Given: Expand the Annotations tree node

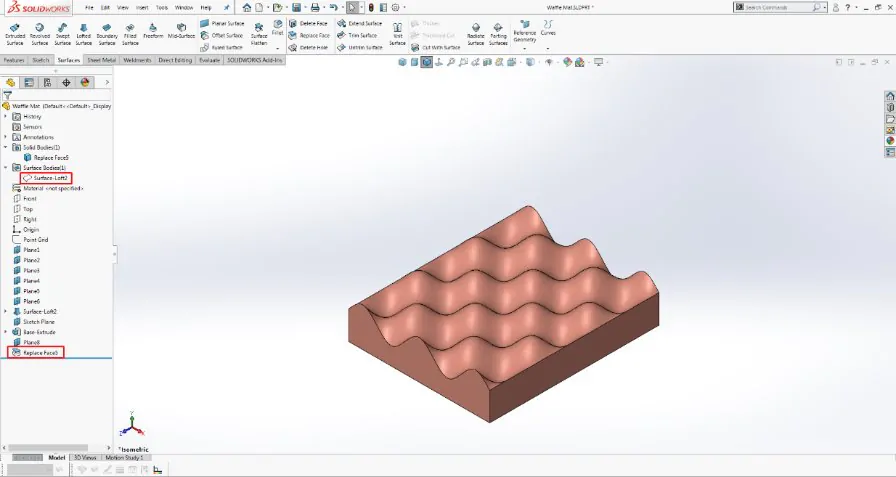Looking at the screenshot, I should click(6, 137).
